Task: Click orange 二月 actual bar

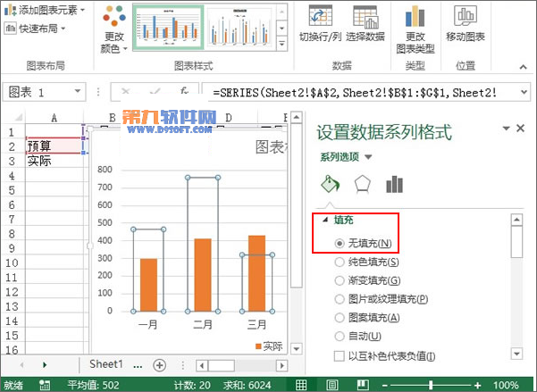Action: click(203, 275)
